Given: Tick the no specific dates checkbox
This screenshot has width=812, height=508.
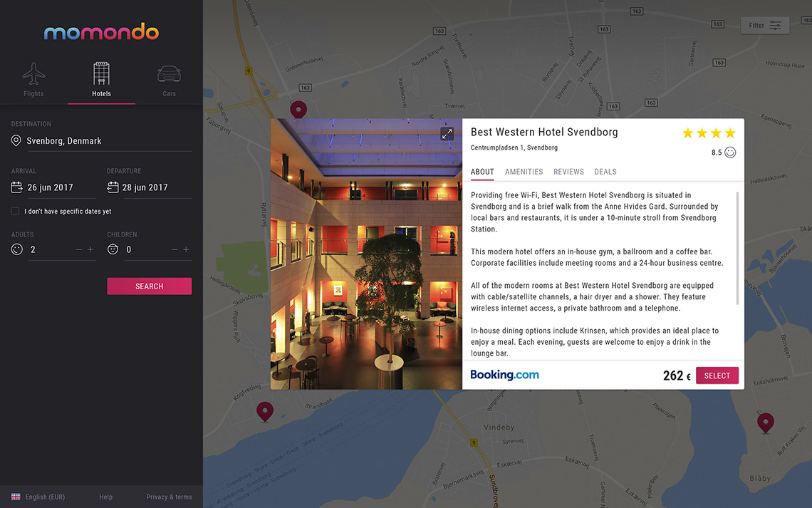Looking at the screenshot, I should tap(16, 212).
